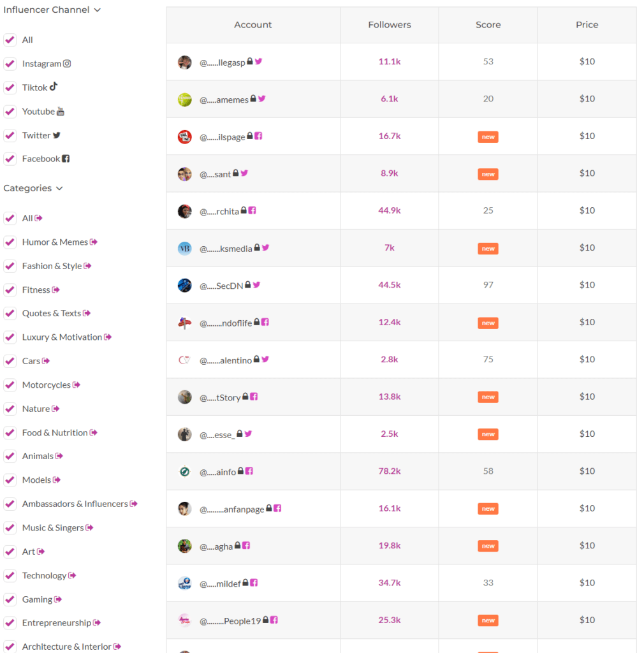Uncheck the Gaming category checkbox

pos(10,599)
